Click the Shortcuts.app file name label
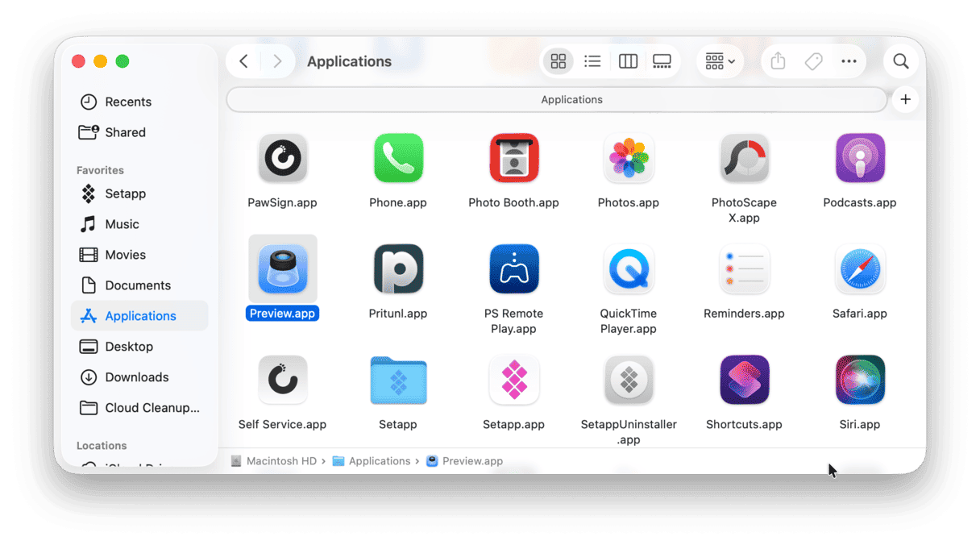The height and width of the screenshot is (545, 980). [744, 424]
